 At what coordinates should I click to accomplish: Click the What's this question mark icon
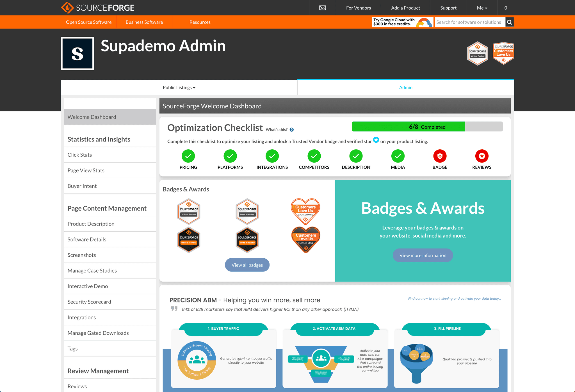click(x=292, y=130)
